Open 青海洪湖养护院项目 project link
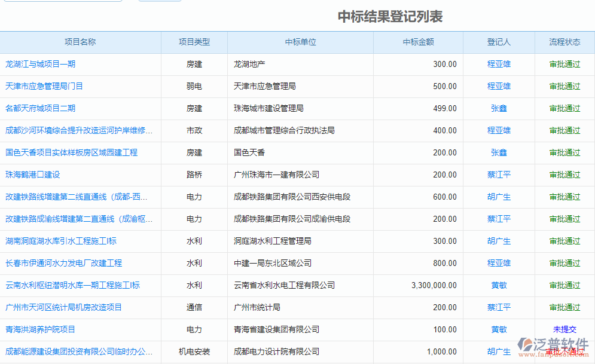This screenshot has height=364, width=595. pos(40,329)
